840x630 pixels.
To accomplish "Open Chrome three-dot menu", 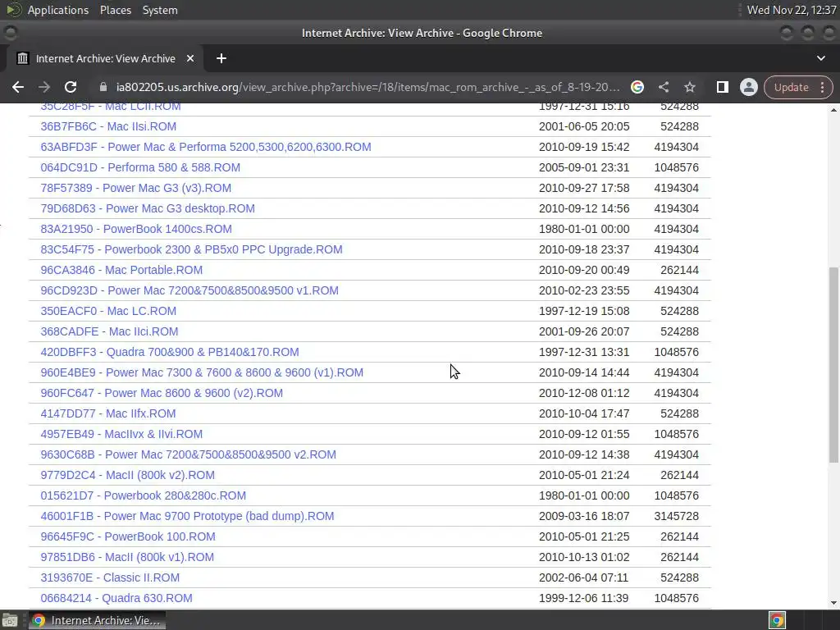I will coord(822,87).
